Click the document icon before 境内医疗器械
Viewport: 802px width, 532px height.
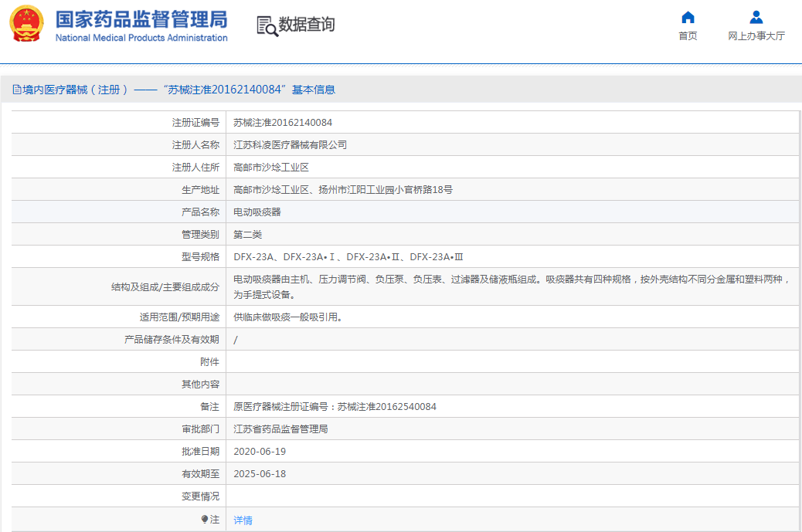[x=17, y=90]
